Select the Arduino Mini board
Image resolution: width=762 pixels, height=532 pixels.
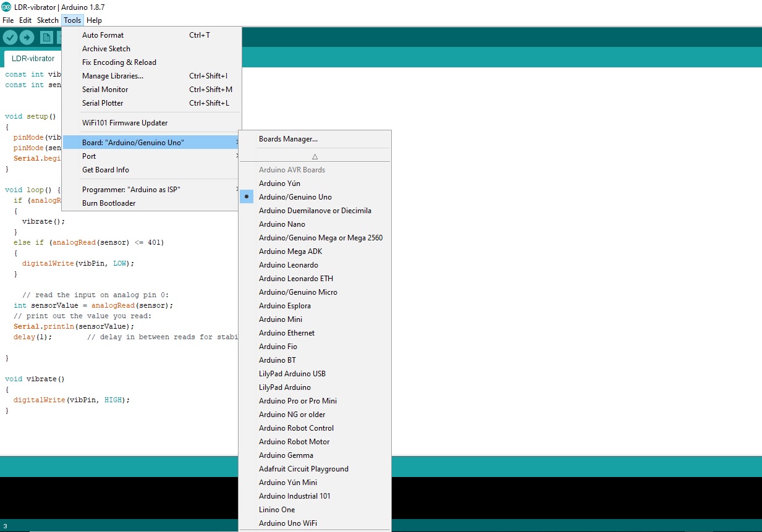pyautogui.click(x=315, y=319)
